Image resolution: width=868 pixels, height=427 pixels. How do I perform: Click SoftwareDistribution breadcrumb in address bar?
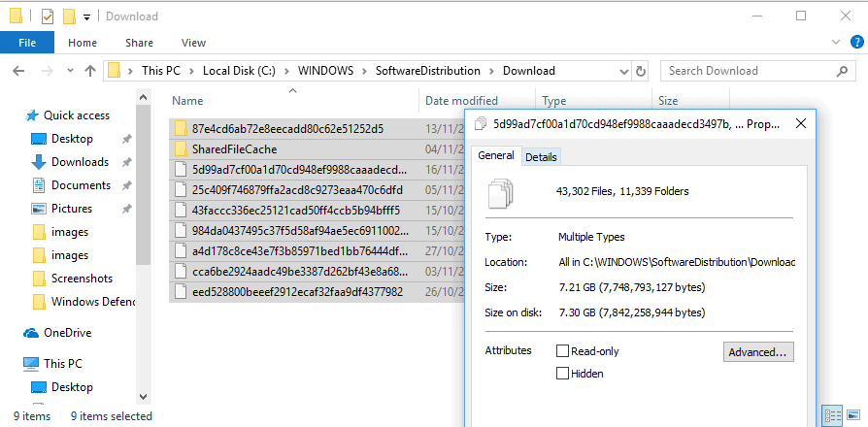click(428, 71)
